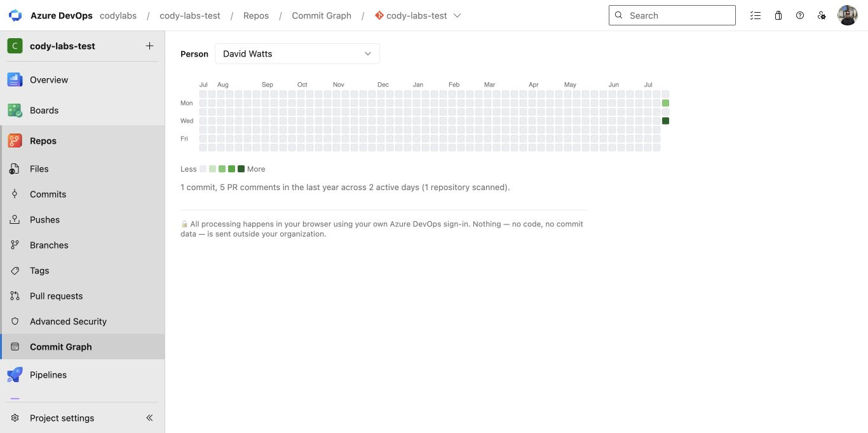Viewport: 868px width, 433px height.
Task: Open the user profile avatar
Action: [x=848, y=15]
